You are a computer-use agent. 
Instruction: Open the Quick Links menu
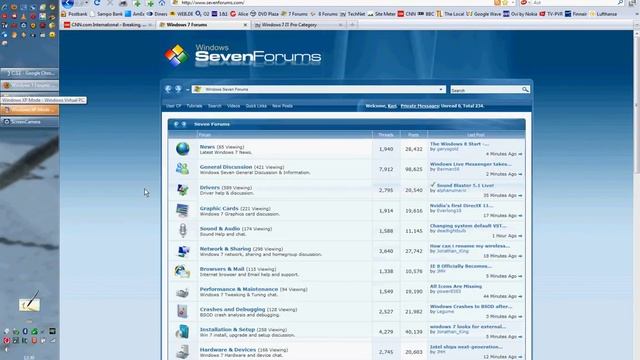tap(256, 106)
